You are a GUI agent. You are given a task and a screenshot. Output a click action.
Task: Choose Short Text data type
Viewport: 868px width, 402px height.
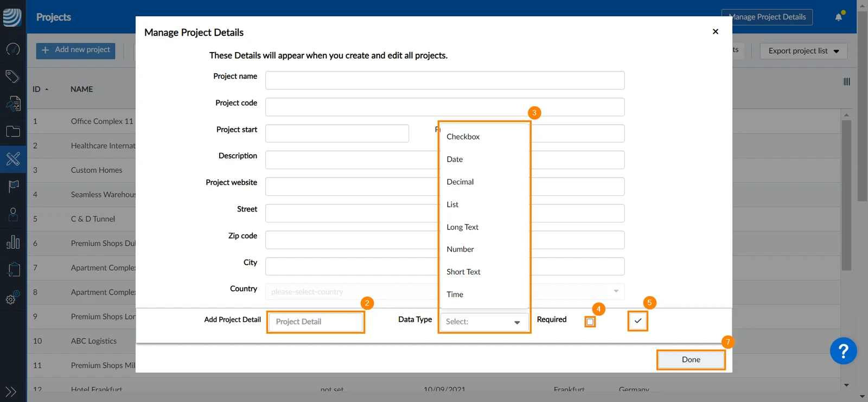pyautogui.click(x=484, y=272)
